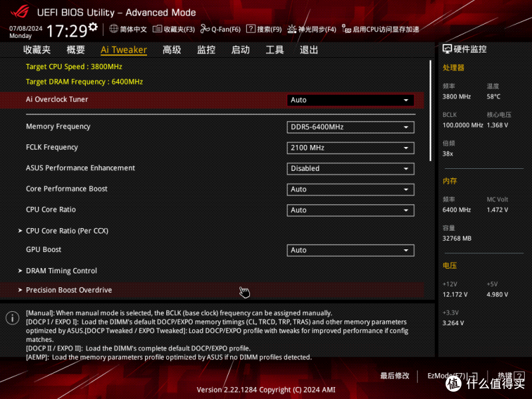Select Core Performance Boost label
This screenshot has width=532, height=399.
pos(66,189)
